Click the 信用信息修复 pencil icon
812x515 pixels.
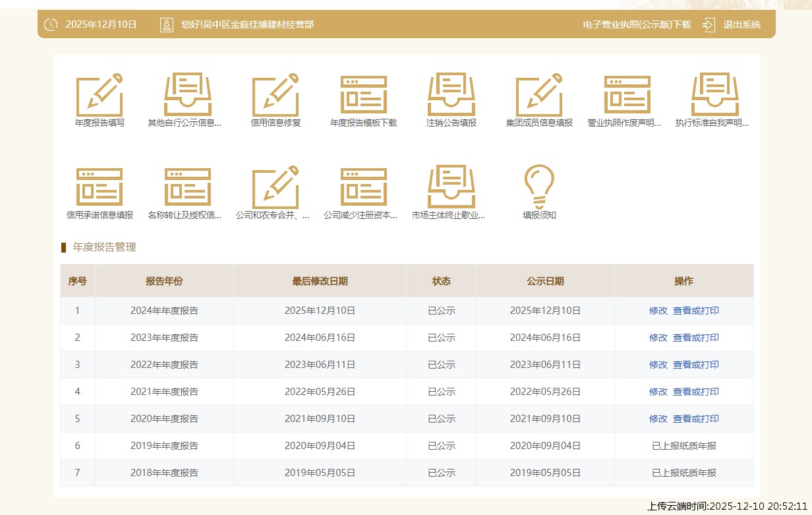(x=275, y=95)
